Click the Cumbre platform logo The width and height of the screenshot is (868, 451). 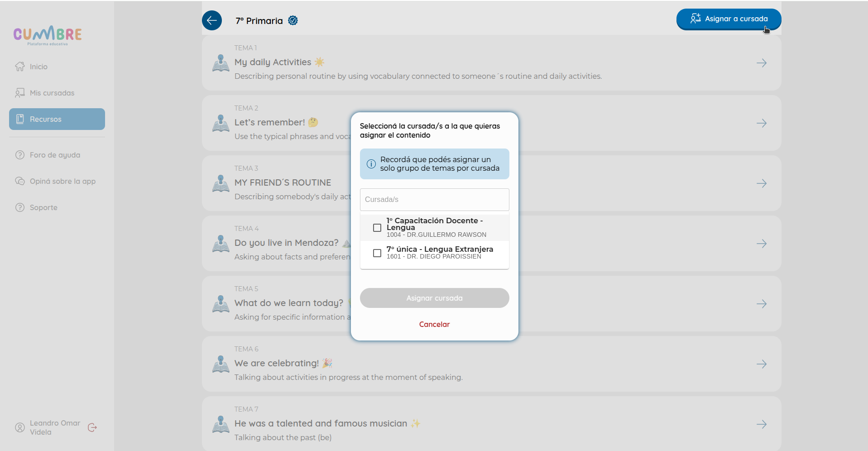tap(48, 35)
